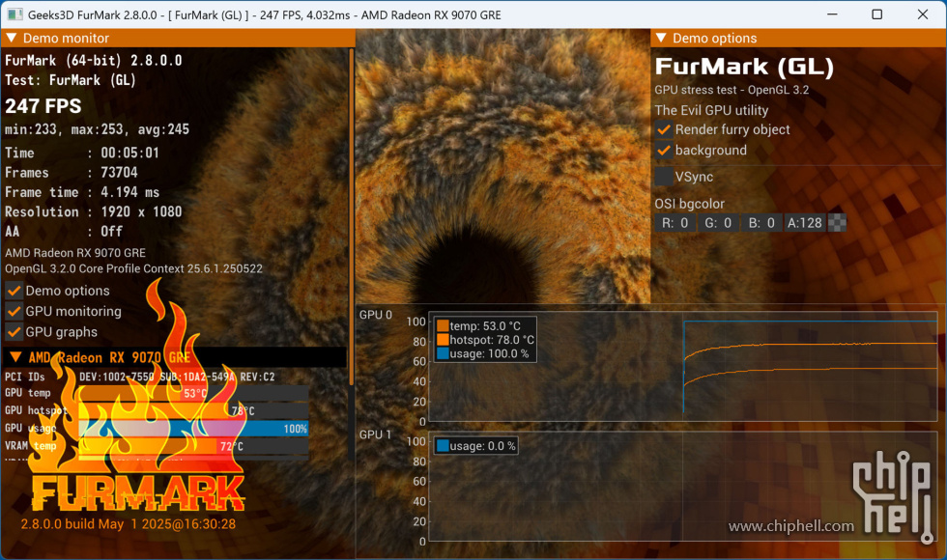Viewport: 947px width, 560px height.
Task: Click the Frames 73704 value
Action: (x=119, y=173)
